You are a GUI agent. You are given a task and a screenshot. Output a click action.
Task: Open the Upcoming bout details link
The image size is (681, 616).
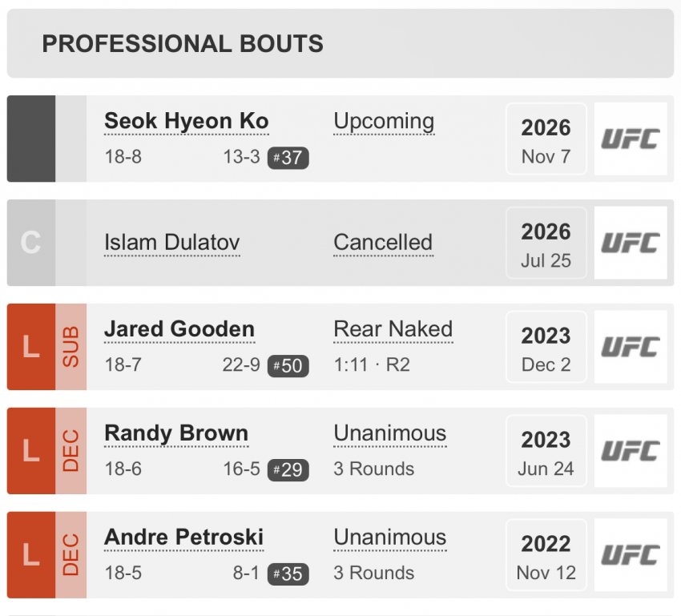click(x=384, y=122)
